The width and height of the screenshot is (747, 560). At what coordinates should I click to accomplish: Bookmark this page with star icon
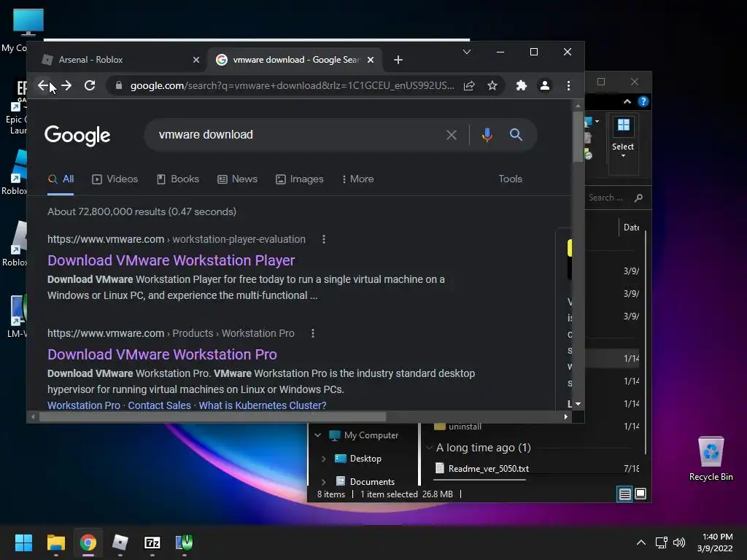click(x=492, y=85)
